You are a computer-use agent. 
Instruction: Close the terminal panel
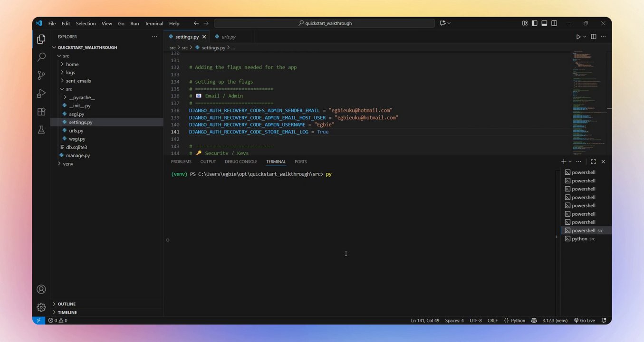point(603,161)
